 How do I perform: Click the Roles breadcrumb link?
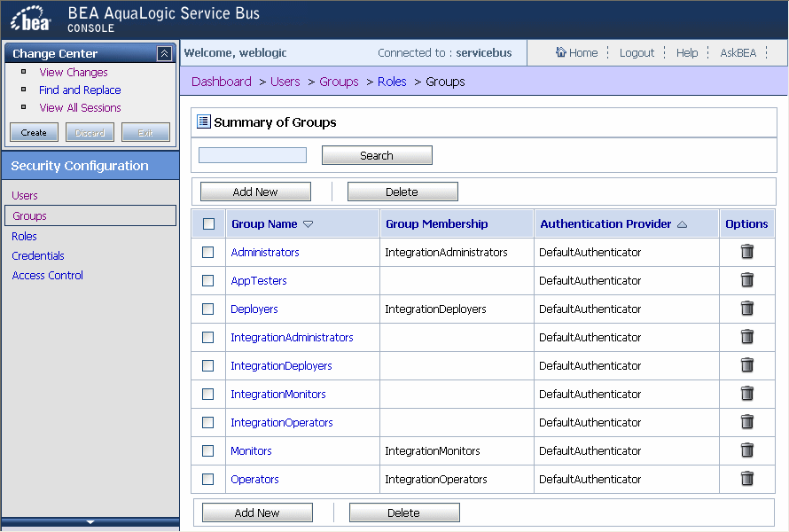[392, 82]
